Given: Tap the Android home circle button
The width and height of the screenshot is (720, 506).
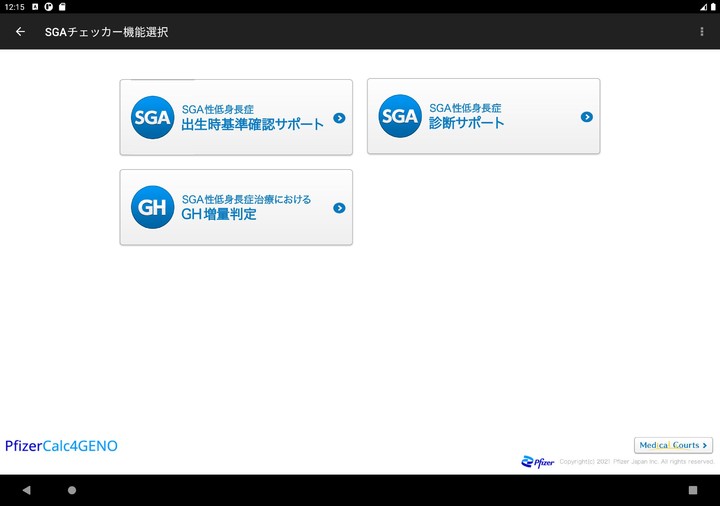Looking at the screenshot, I should [x=72, y=490].
